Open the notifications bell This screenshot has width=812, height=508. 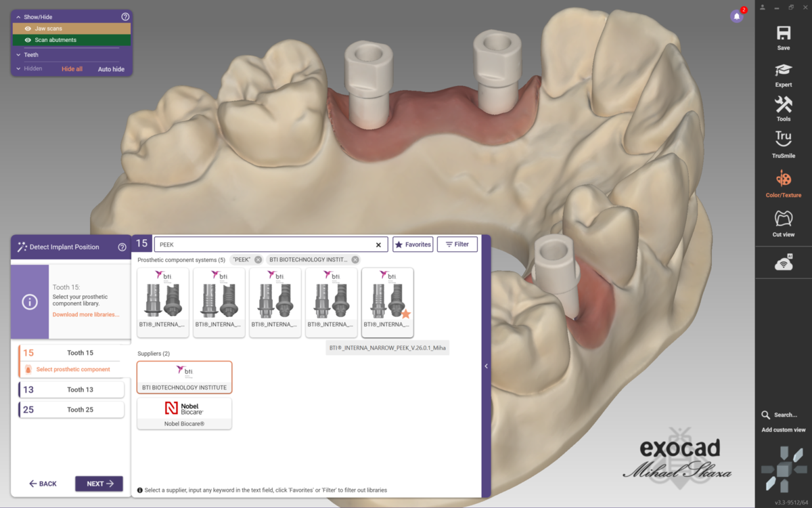click(x=736, y=16)
